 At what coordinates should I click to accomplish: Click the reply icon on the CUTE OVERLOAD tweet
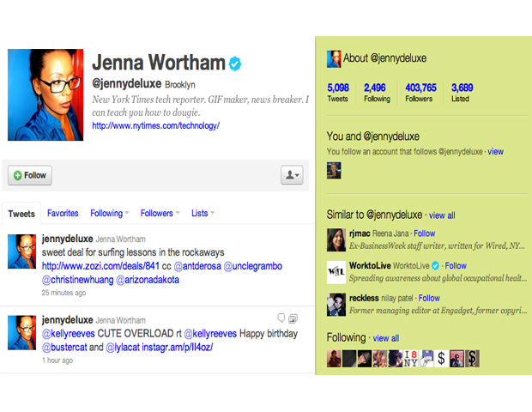pyautogui.click(x=281, y=318)
